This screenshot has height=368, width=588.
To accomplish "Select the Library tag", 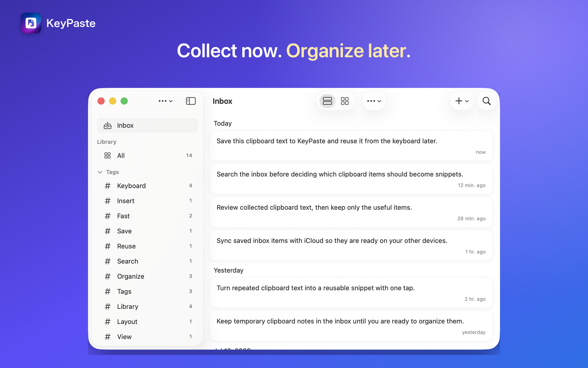I will tap(147, 306).
